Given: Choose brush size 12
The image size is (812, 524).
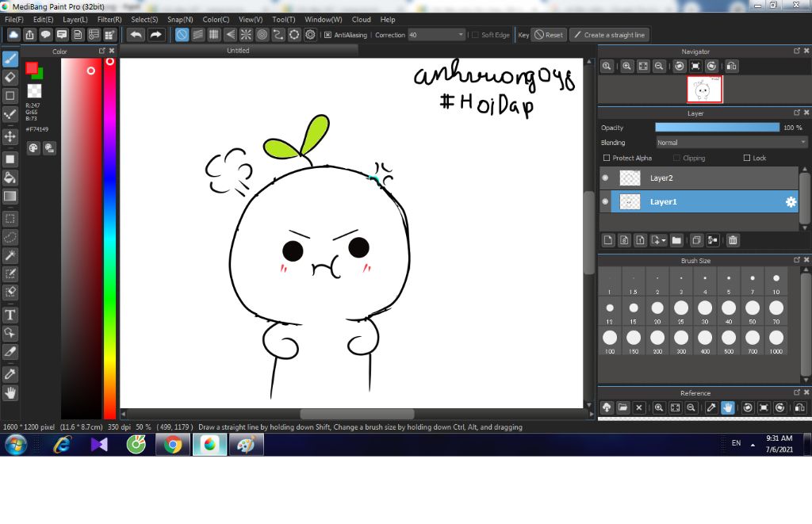Looking at the screenshot, I should pos(610,312).
